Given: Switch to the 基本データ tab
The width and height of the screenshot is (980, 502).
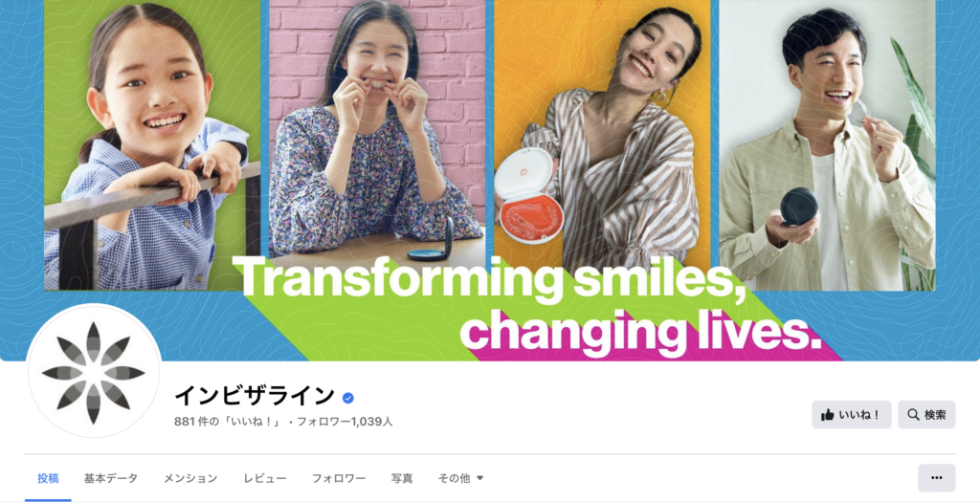Looking at the screenshot, I should tap(111, 478).
